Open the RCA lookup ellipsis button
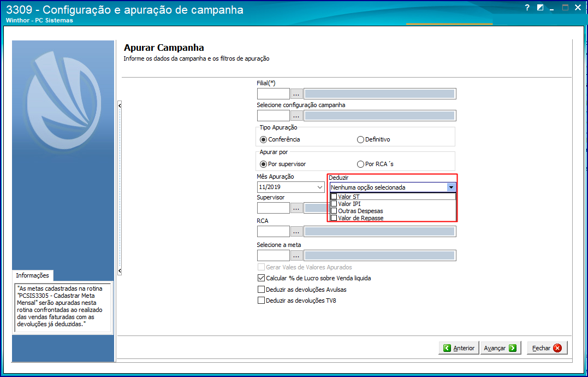The width and height of the screenshot is (588, 377). coord(296,232)
